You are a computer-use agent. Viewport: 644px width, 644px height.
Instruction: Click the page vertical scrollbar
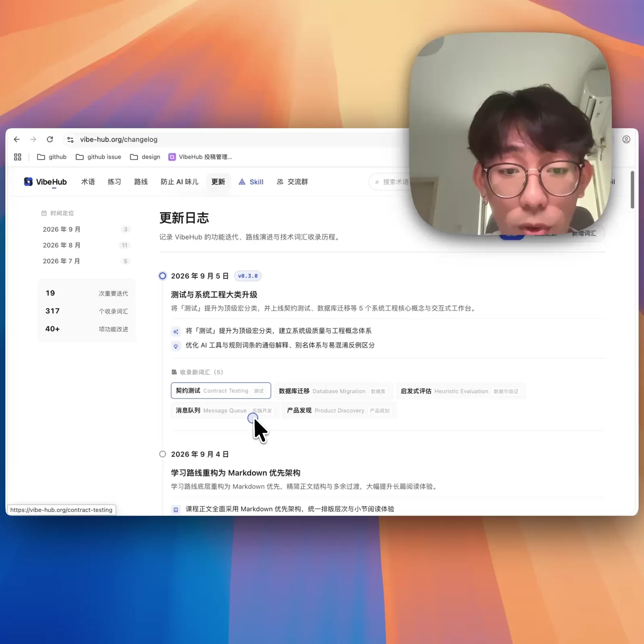click(632, 190)
